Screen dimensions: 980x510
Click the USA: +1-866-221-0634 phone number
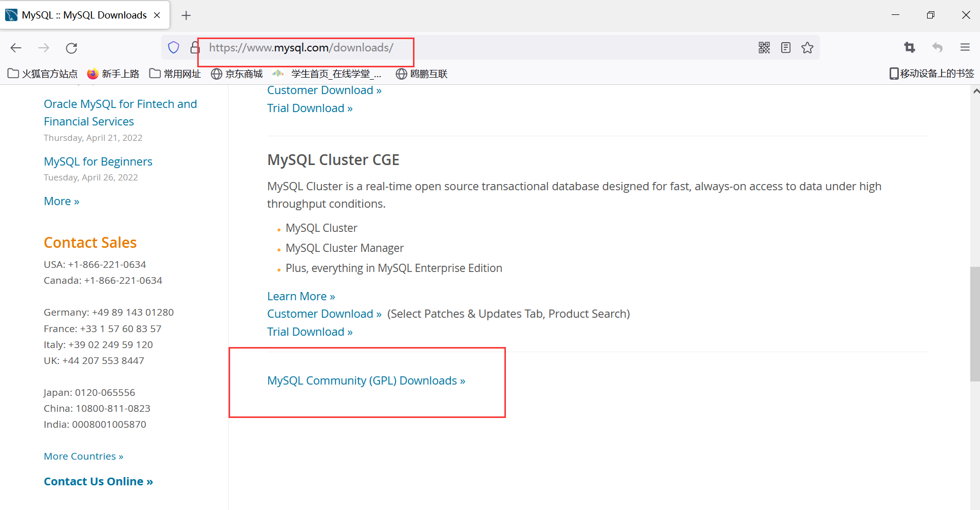coord(95,264)
